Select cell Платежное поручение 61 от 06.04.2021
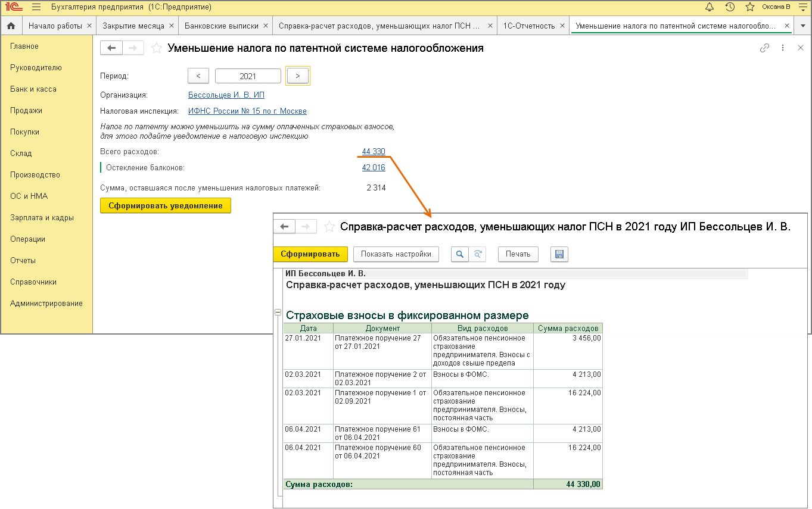This screenshot has width=812, height=509. click(382, 433)
